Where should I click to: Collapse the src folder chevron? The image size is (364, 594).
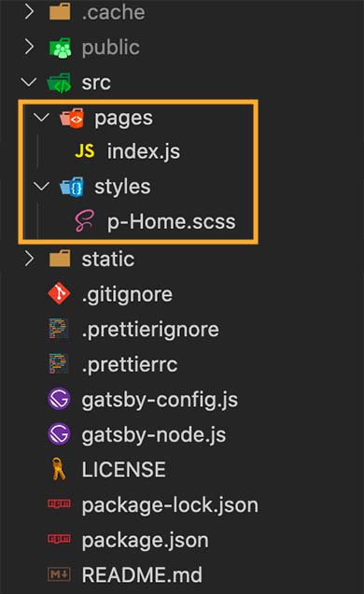tap(29, 82)
